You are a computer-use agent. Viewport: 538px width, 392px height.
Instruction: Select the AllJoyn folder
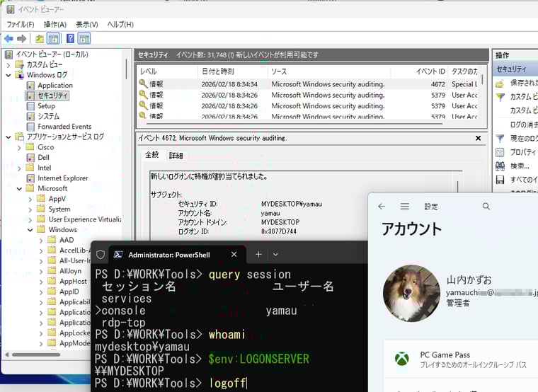(70, 270)
